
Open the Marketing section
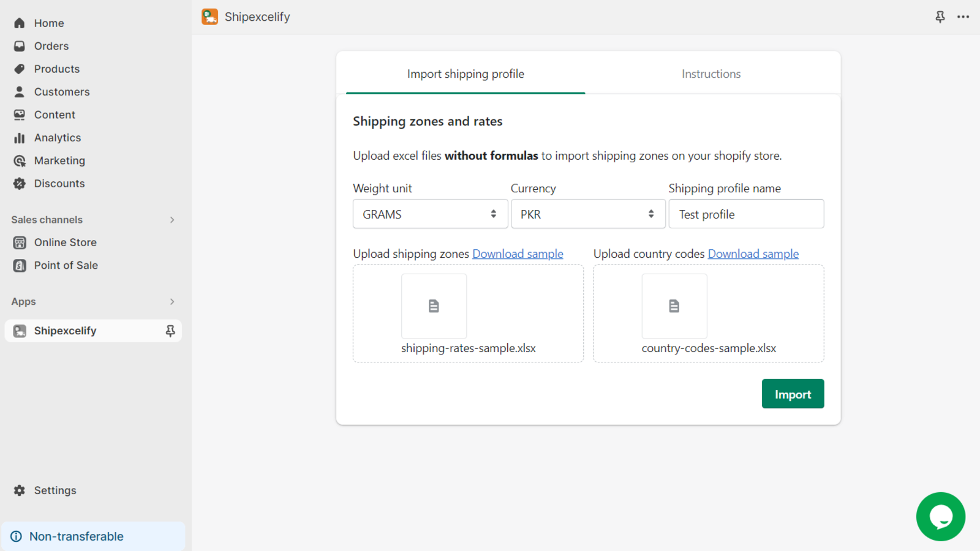tap(59, 160)
